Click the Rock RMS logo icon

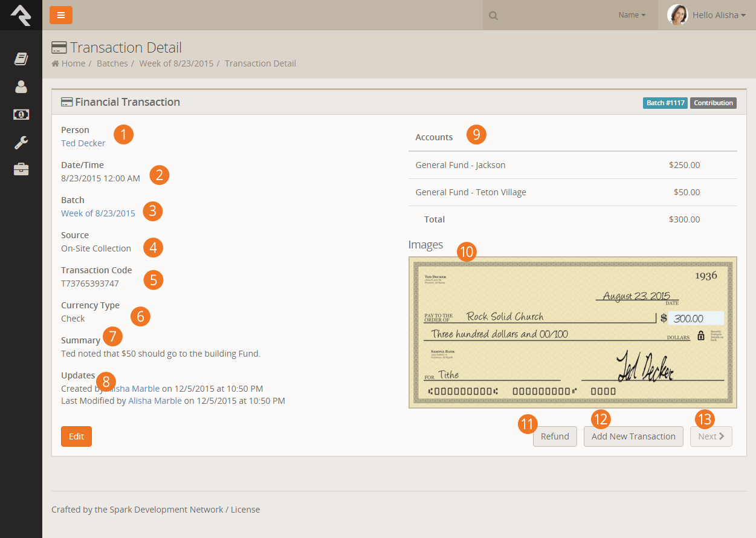click(21, 15)
